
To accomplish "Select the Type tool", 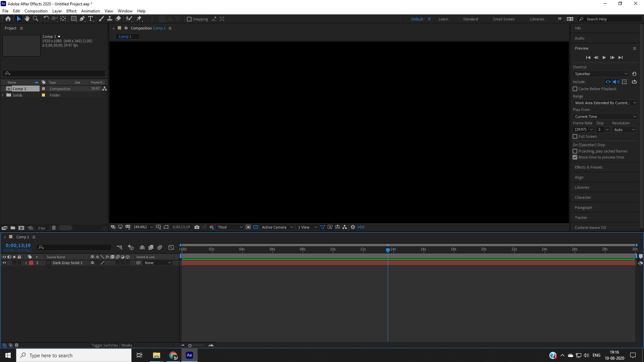I will click(x=91, y=19).
